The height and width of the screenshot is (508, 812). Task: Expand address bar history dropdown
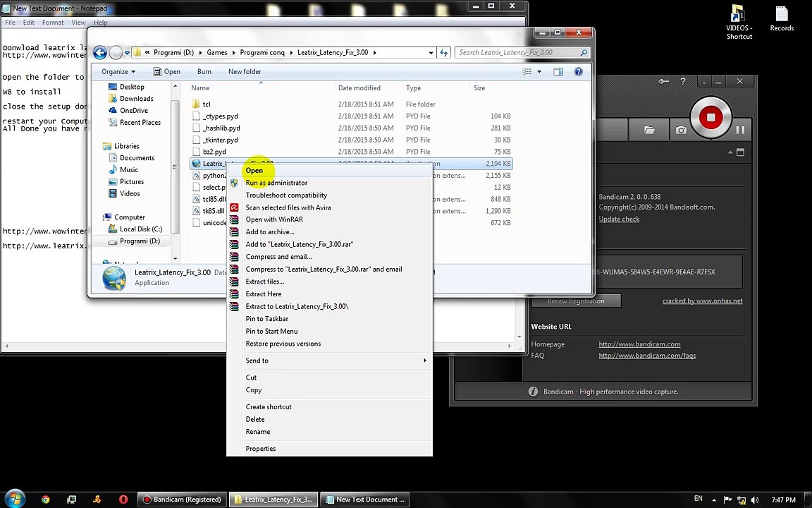tap(431, 52)
